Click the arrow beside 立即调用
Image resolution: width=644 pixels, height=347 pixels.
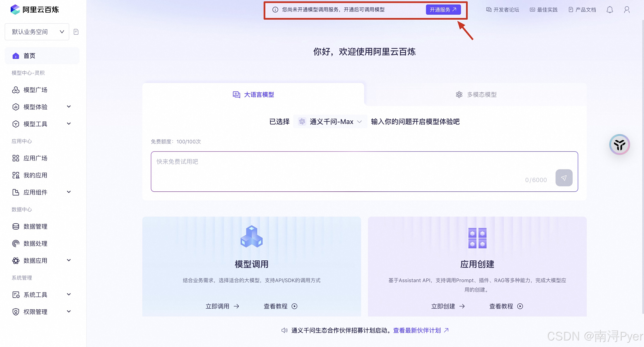click(x=236, y=306)
